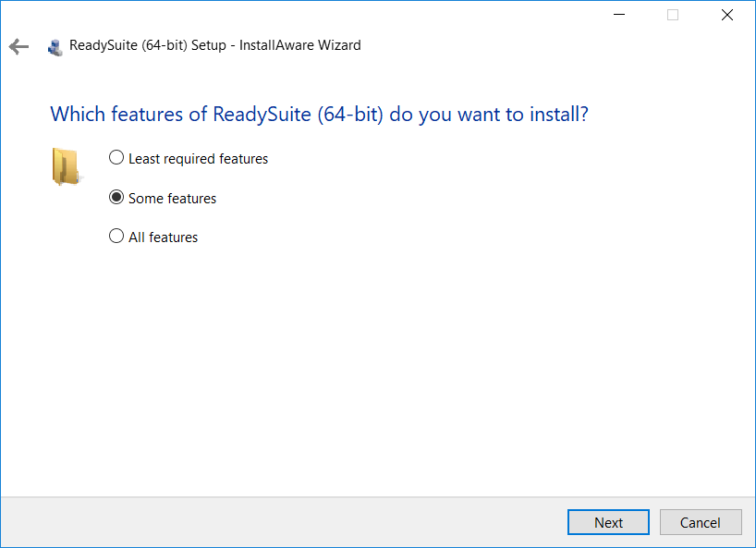Click the ReadySuite Setup window title text
Screen dimensions: 756x548
tap(215, 45)
